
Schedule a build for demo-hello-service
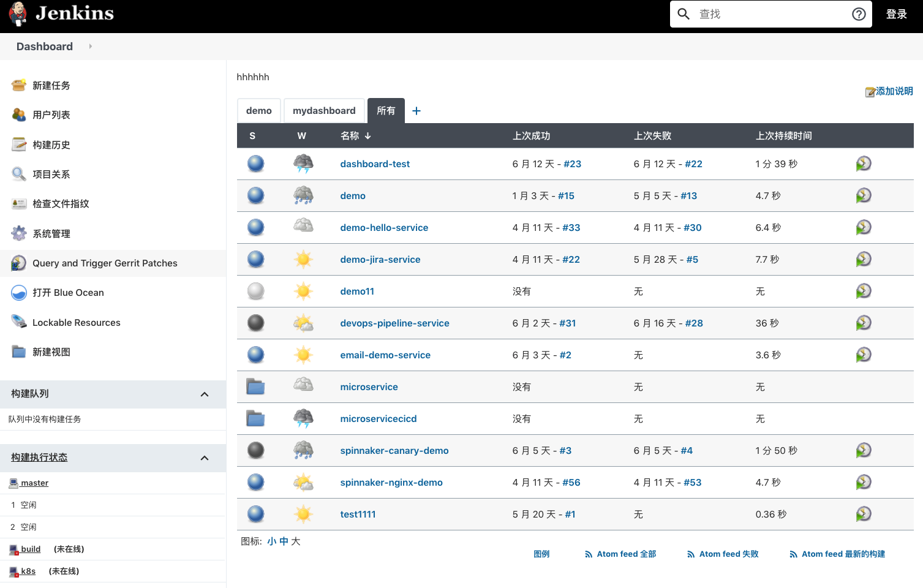pos(864,227)
